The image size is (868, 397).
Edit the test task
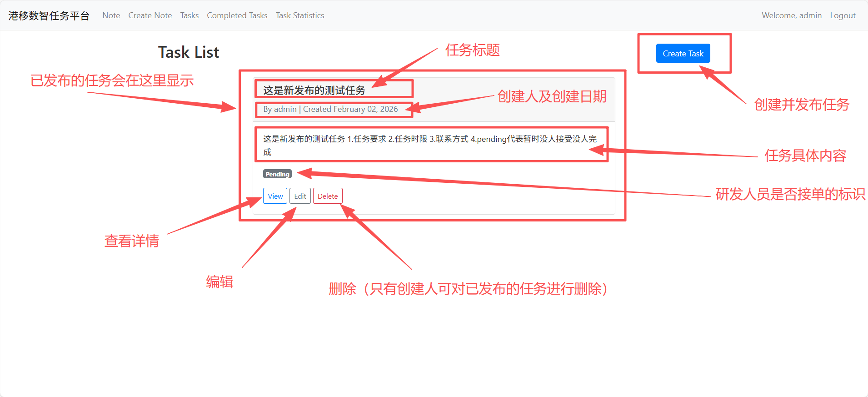click(300, 196)
